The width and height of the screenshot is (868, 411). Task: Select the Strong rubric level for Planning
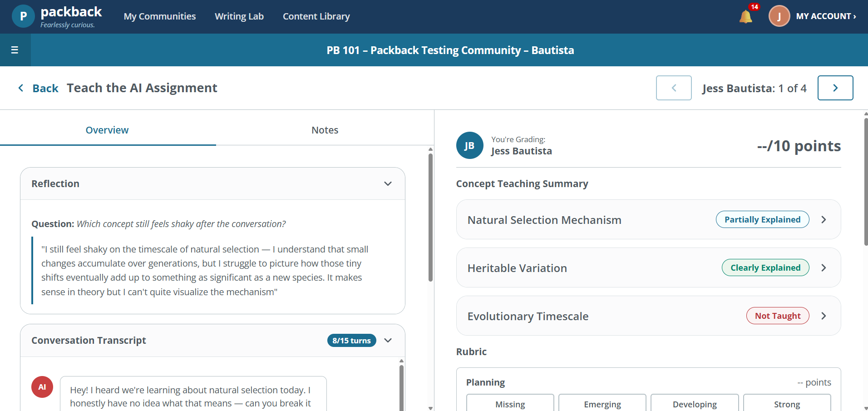click(787, 403)
